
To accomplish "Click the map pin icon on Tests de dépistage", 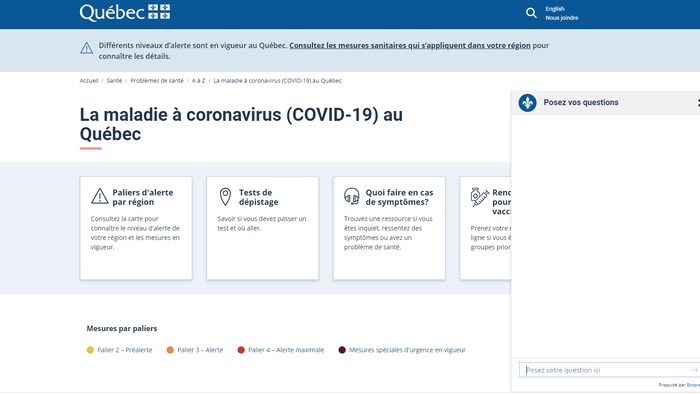I will 225,197.
